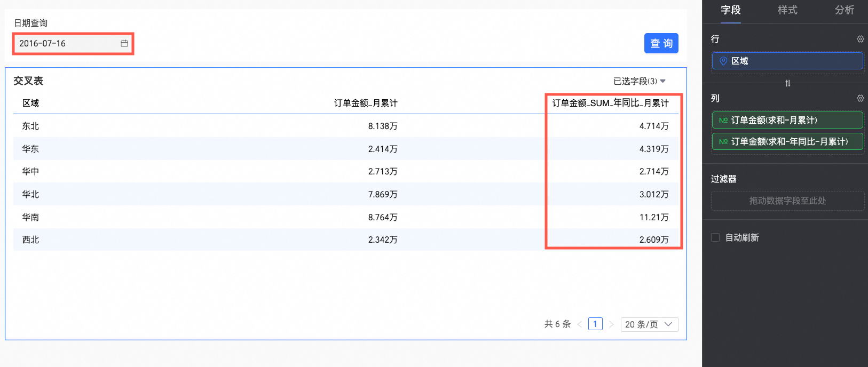Select the 订单金额(求和-月累计) column field
The height and width of the screenshot is (367, 868).
[x=787, y=120]
